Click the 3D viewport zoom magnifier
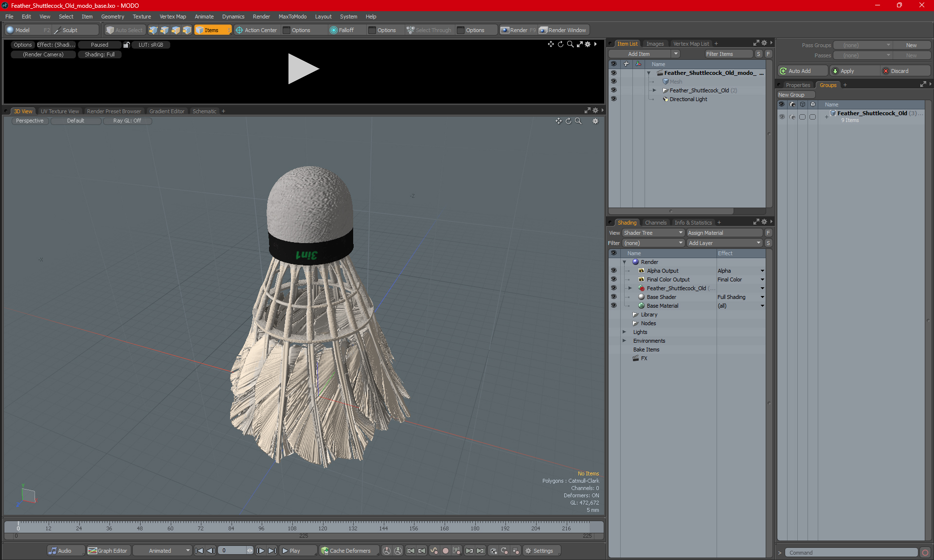Viewport: 934px width, 560px height. [x=578, y=121]
